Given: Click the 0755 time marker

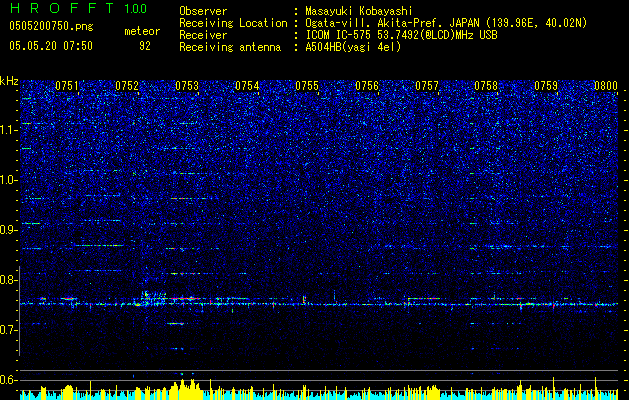Looking at the screenshot, I should [307, 86].
